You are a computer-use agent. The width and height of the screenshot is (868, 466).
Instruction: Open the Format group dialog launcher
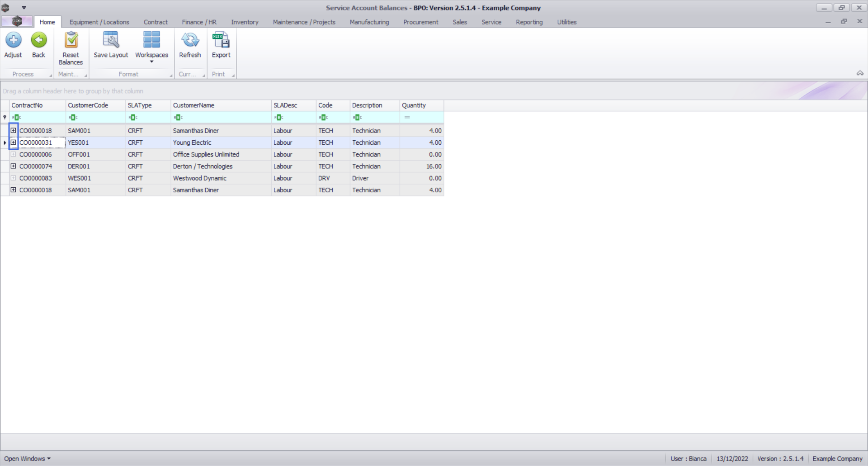(171, 76)
